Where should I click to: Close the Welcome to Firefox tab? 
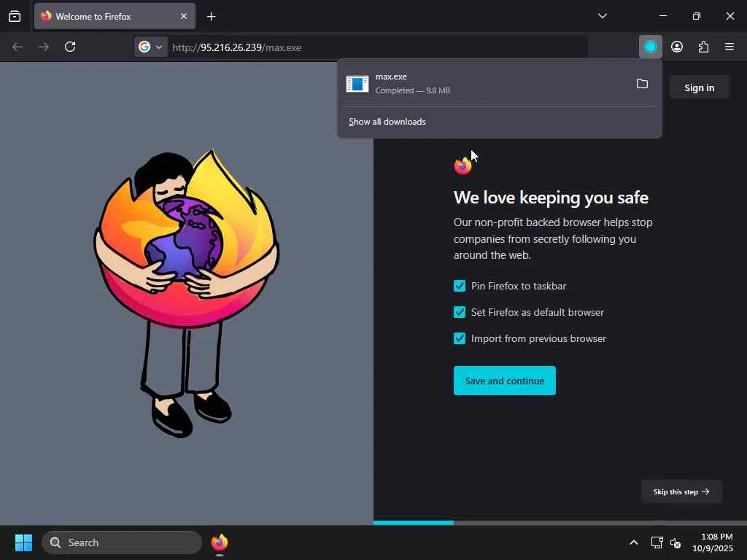pyautogui.click(x=183, y=16)
